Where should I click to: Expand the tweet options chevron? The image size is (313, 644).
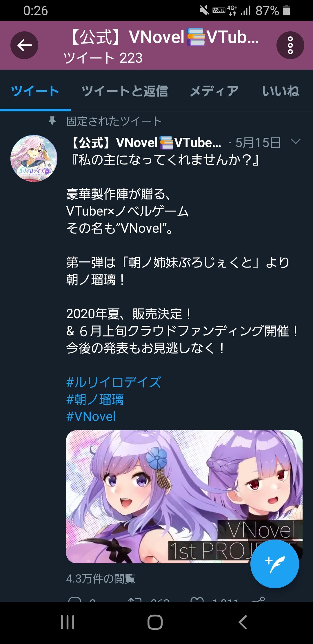click(x=295, y=142)
